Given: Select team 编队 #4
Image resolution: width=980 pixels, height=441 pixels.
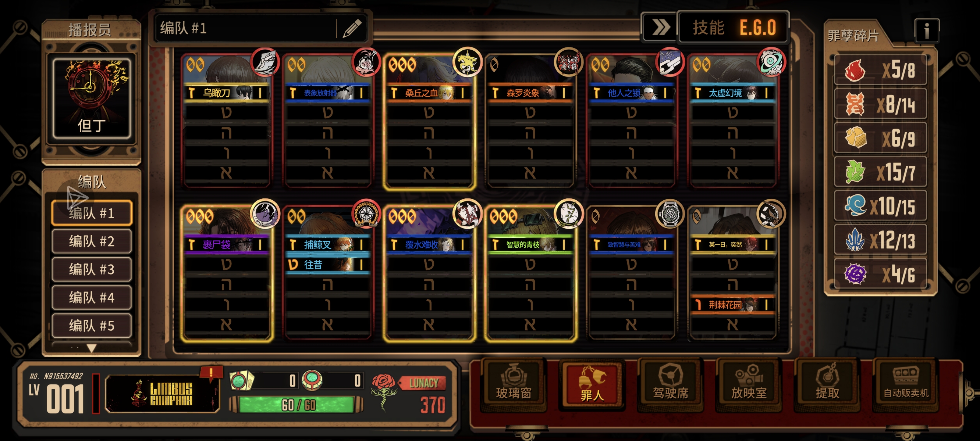Looking at the screenshot, I should 92,298.
